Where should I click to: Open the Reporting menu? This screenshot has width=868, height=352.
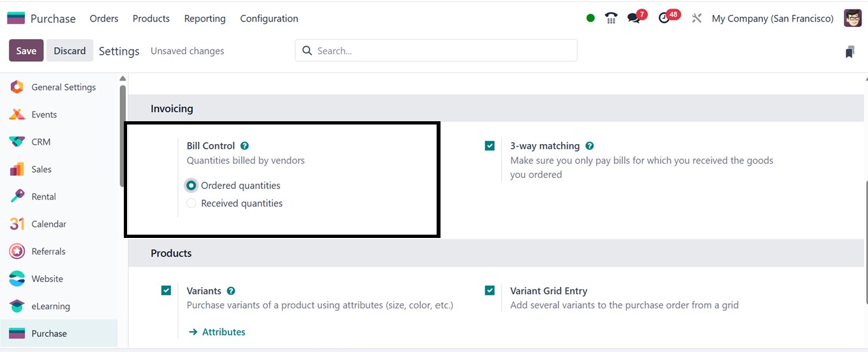(205, 18)
